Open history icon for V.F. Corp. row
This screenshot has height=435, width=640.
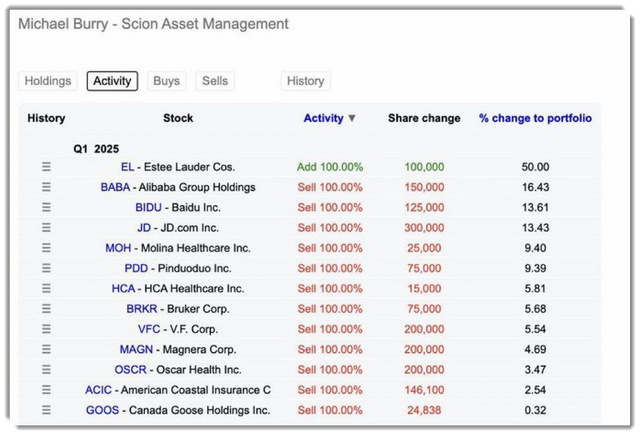(x=47, y=329)
